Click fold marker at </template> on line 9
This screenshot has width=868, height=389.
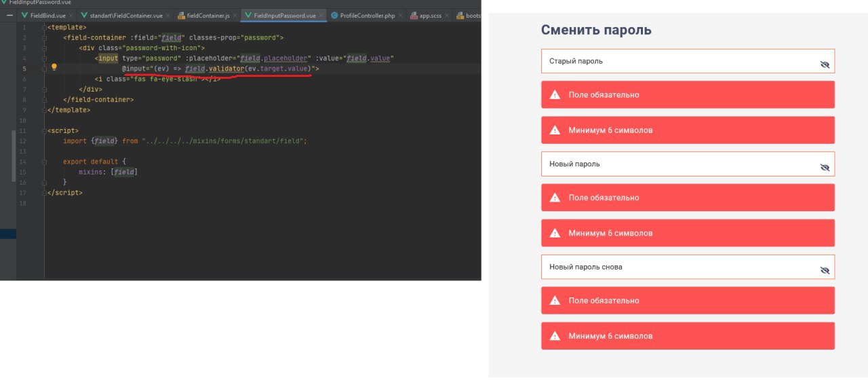[45, 109]
